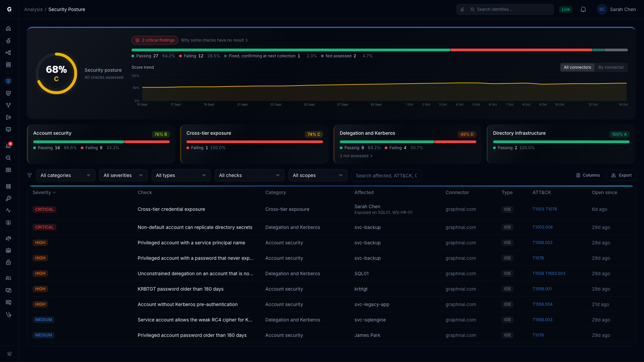Click the Search identities field
644x362 pixels.
[x=505, y=9]
